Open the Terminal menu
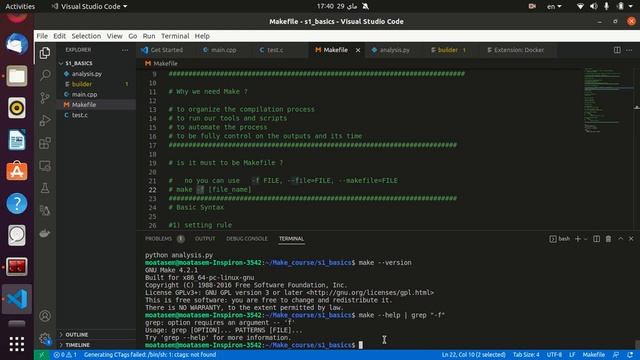This screenshot has height=360, width=640. click(x=175, y=36)
